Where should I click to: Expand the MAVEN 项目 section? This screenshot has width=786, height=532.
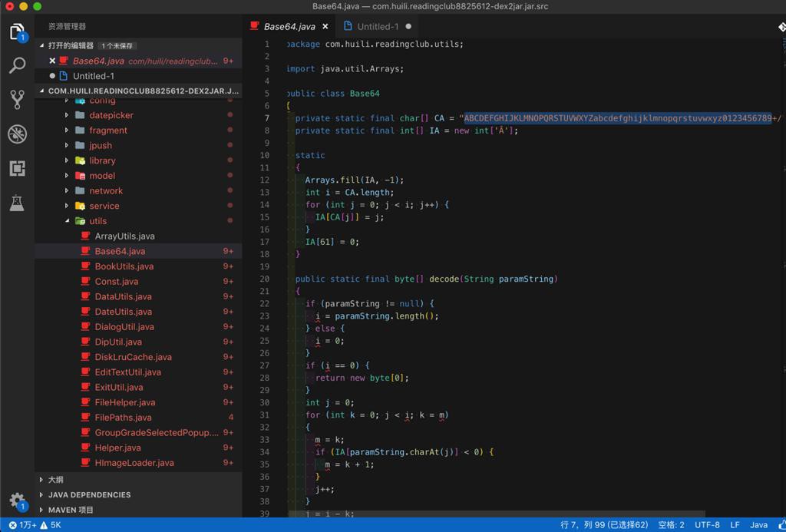[x=71, y=510]
